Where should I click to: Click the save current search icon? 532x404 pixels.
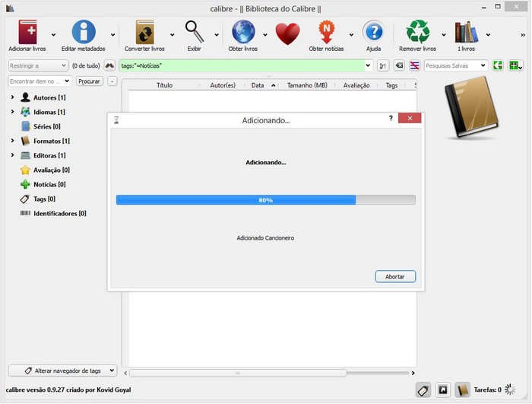(515, 65)
